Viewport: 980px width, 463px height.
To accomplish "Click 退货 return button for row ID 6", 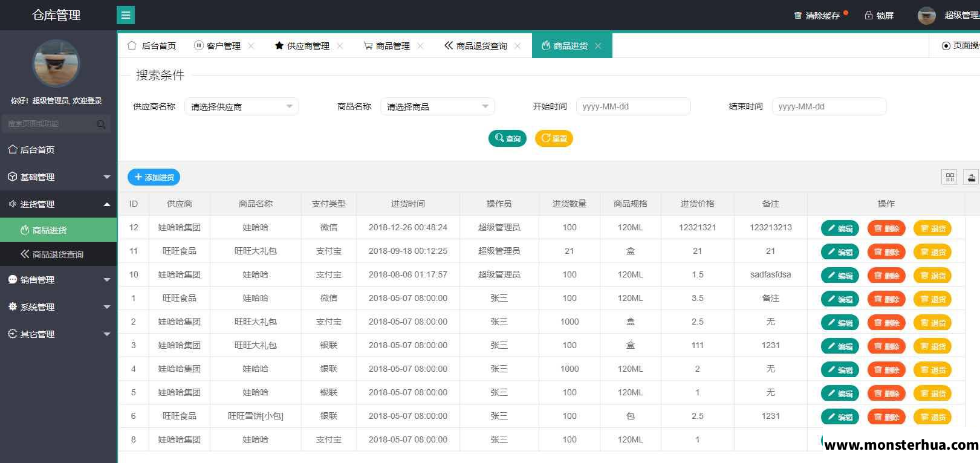I will pyautogui.click(x=933, y=416).
